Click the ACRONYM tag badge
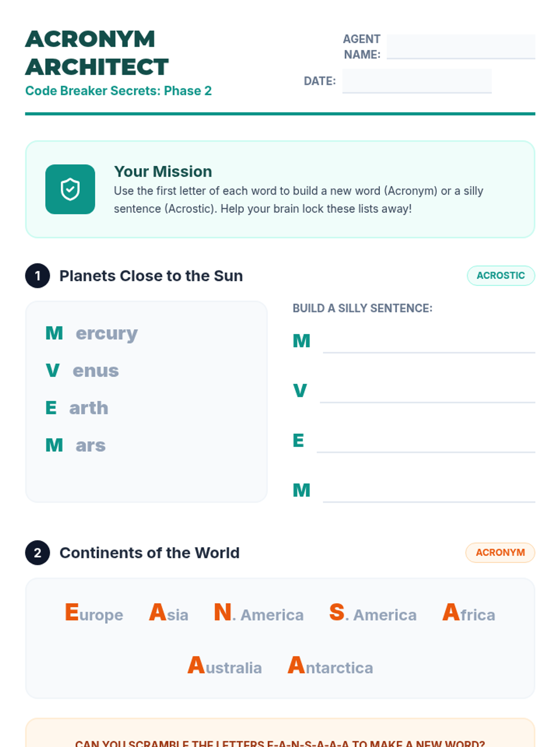 click(500, 553)
